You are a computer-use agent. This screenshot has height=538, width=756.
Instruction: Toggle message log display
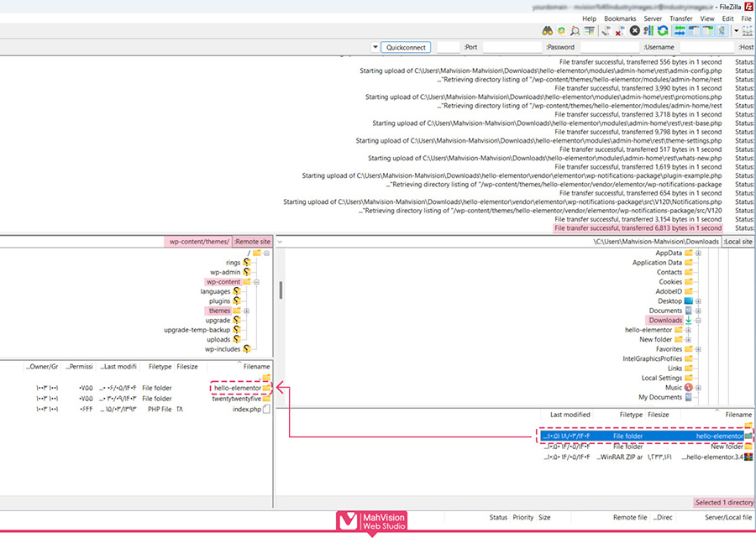(x=720, y=30)
